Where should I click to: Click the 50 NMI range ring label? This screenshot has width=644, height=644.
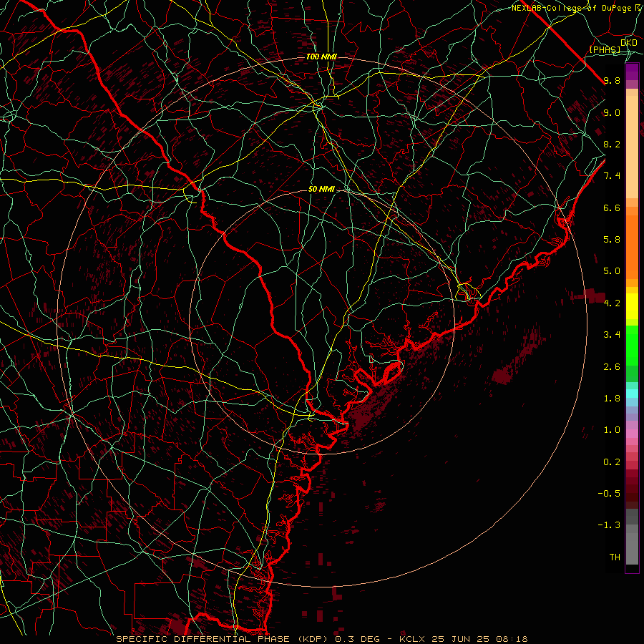(x=321, y=190)
